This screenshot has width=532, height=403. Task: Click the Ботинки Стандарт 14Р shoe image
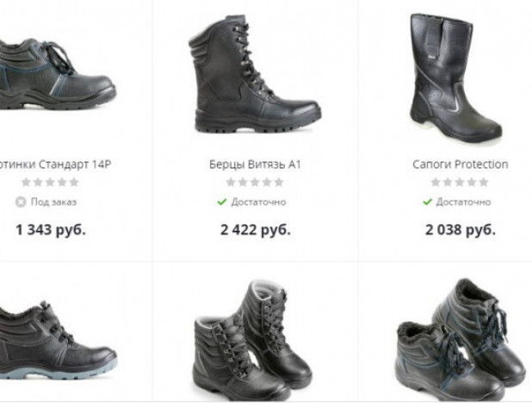pyautogui.click(x=57, y=74)
